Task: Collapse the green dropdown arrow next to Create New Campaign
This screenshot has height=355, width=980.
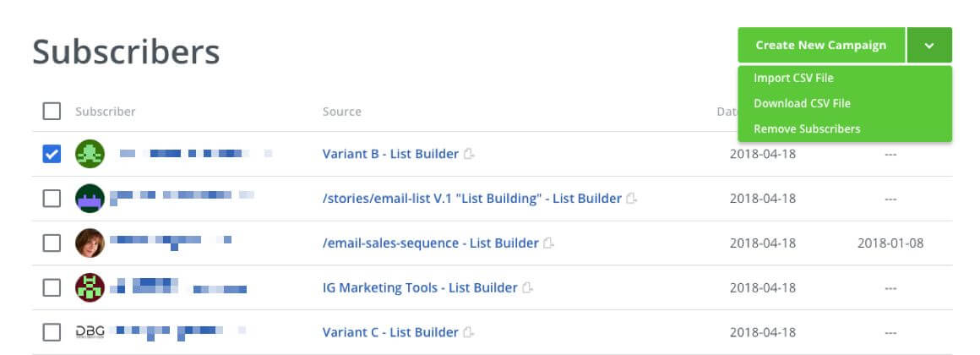Action: [x=929, y=45]
